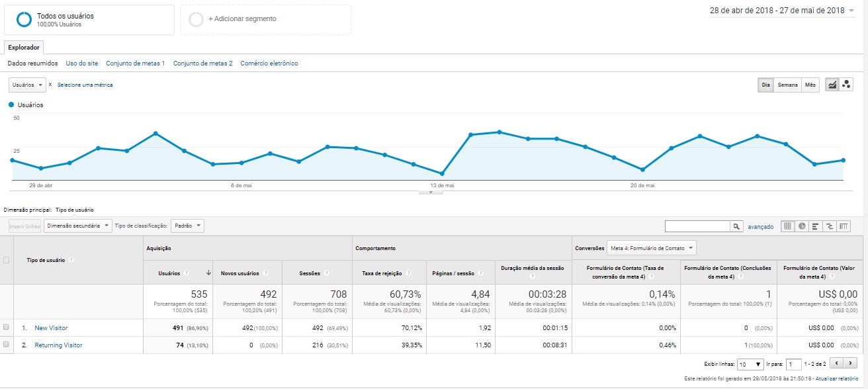Show chart by Semana

(787, 85)
